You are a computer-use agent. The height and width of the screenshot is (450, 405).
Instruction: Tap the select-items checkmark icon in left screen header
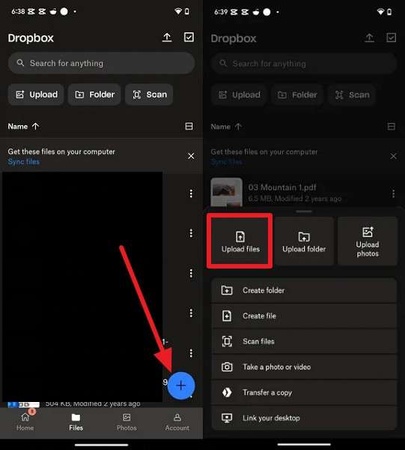189,37
